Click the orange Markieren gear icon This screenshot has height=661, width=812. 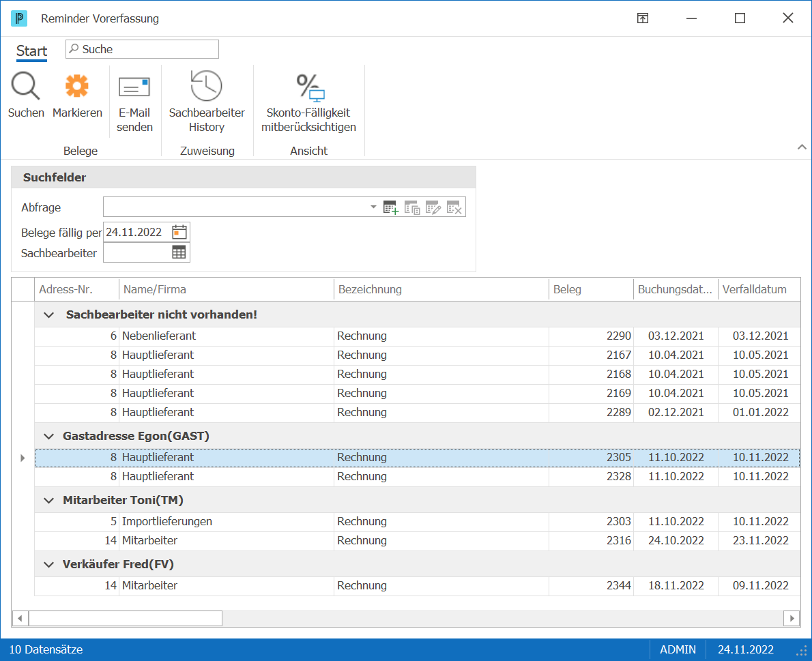click(x=76, y=86)
